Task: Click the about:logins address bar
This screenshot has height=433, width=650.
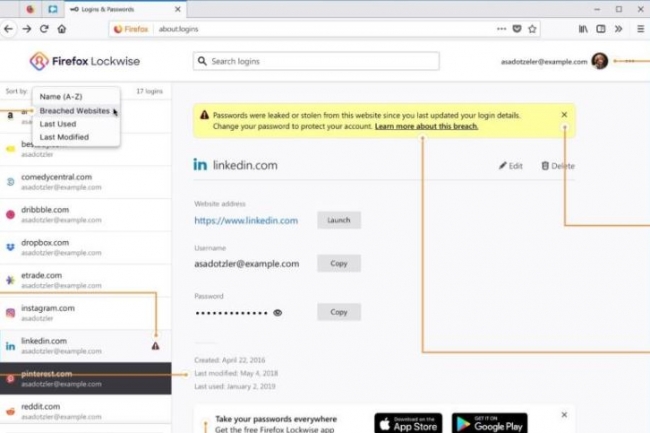Action: tap(323, 29)
